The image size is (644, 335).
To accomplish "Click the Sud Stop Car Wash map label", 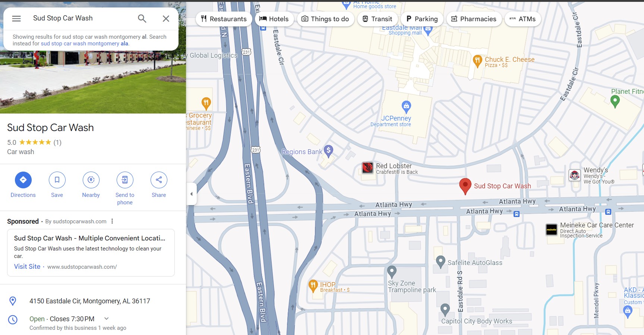I will pos(502,186).
